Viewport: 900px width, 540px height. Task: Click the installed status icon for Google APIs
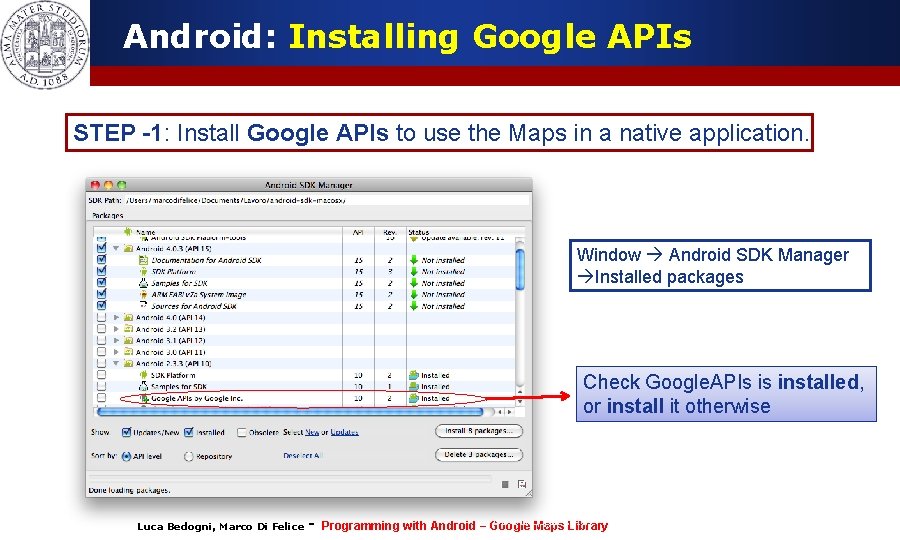pyautogui.click(x=414, y=398)
